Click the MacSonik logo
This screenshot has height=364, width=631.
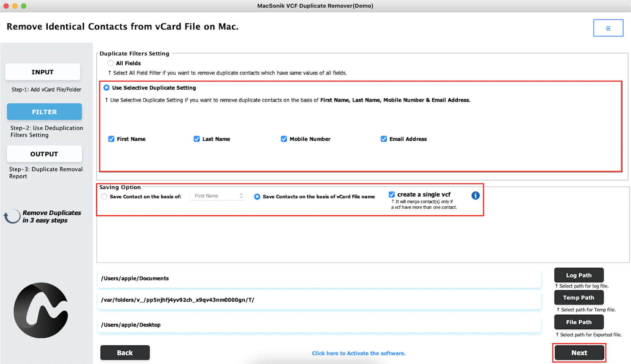[x=41, y=310]
